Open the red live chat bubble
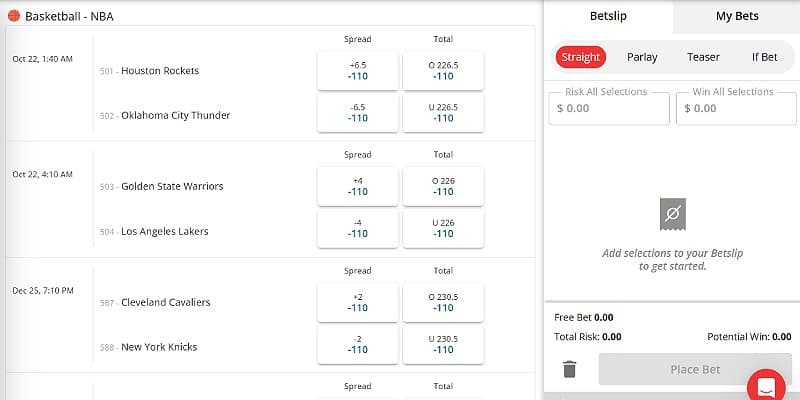This screenshot has height=400, width=800. pyautogui.click(x=769, y=387)
